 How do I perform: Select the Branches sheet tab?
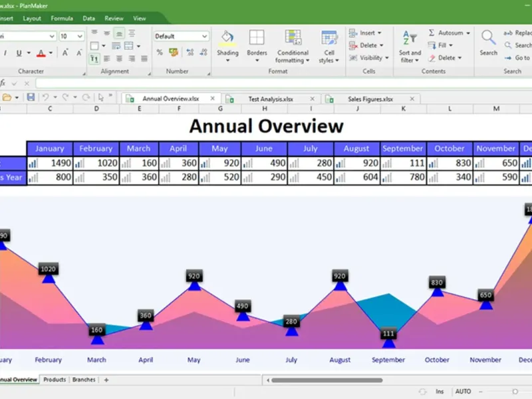click(84, 379)
